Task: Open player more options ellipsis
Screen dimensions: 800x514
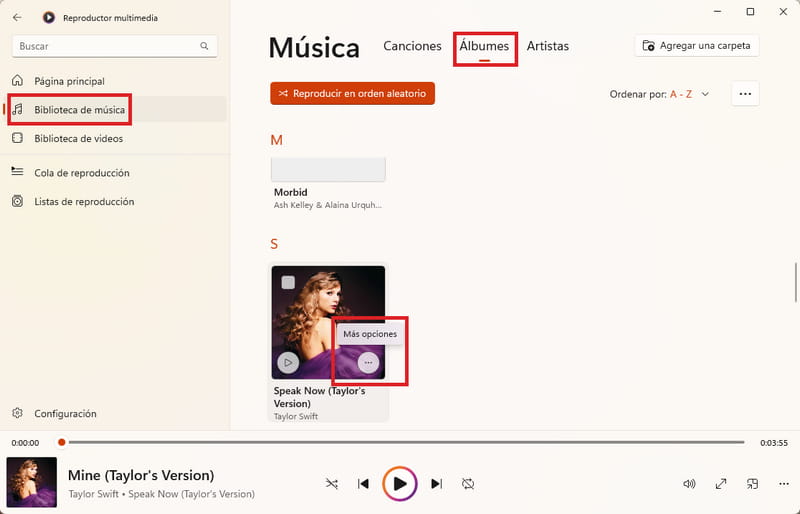Action: point(784,483)
